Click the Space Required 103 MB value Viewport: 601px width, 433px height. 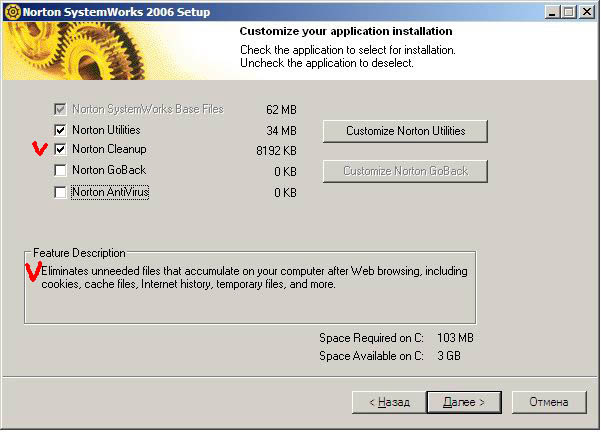click(455, 338)
